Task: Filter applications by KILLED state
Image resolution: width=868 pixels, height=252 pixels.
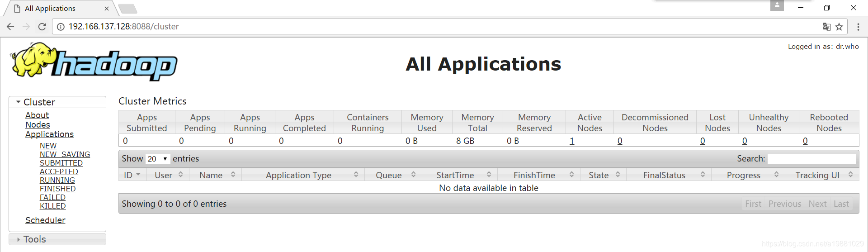Action: coord(53,206)
